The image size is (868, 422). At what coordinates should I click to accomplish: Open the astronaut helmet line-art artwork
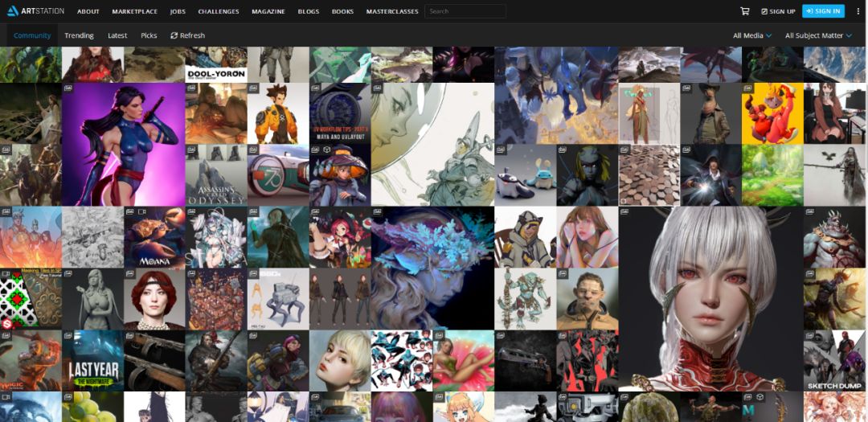pos(432,144)
